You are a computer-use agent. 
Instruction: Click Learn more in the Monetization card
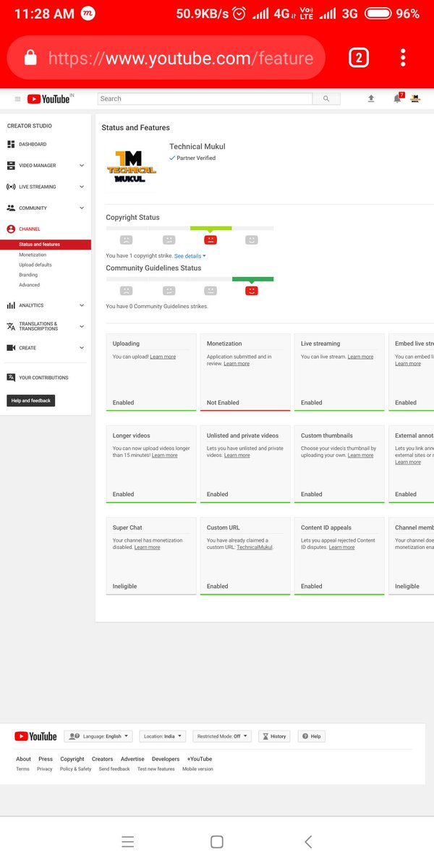coord(237,364)
